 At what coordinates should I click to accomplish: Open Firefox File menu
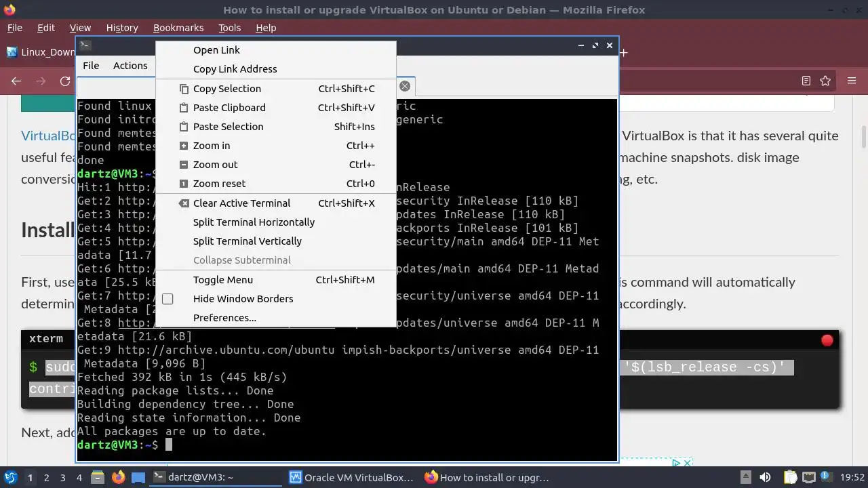pyautogui.click(x=15, y=28)
